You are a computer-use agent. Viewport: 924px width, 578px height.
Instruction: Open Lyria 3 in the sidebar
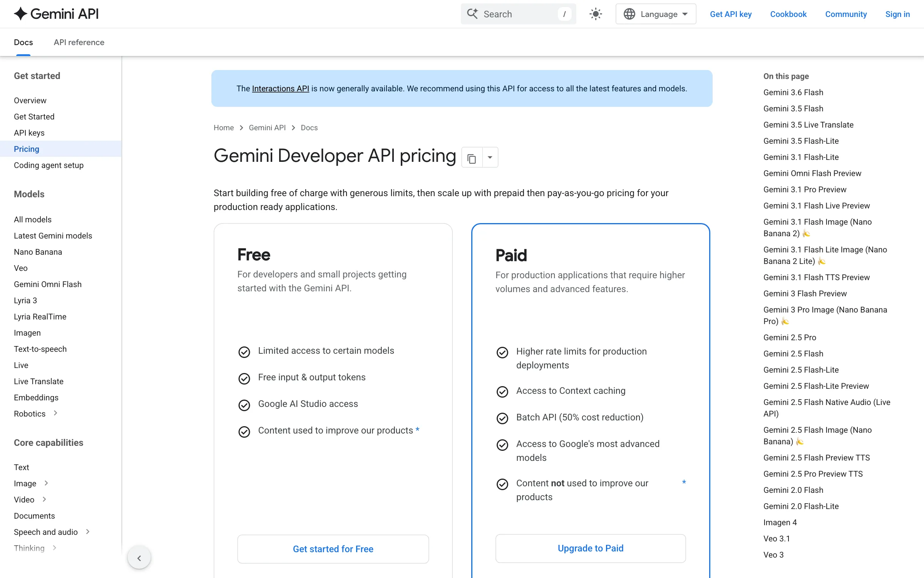click(25, 301)
